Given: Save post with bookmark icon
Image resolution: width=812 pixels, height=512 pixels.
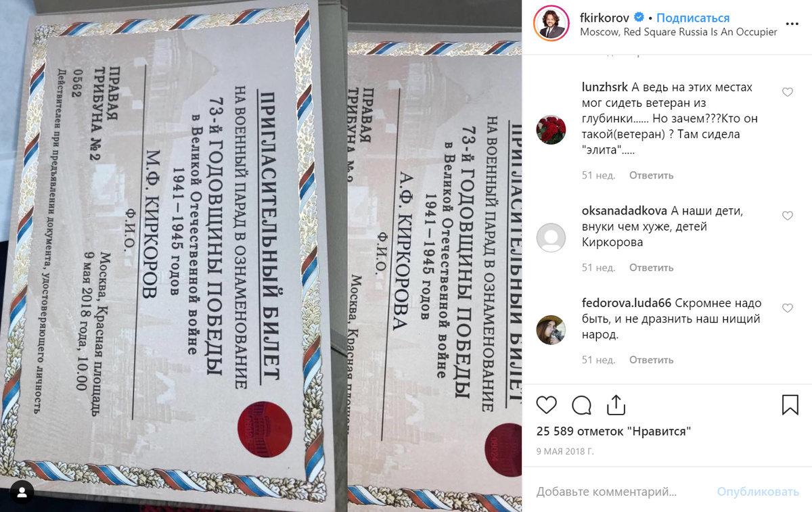Looking at the screenshot, I should pos(790,404).
